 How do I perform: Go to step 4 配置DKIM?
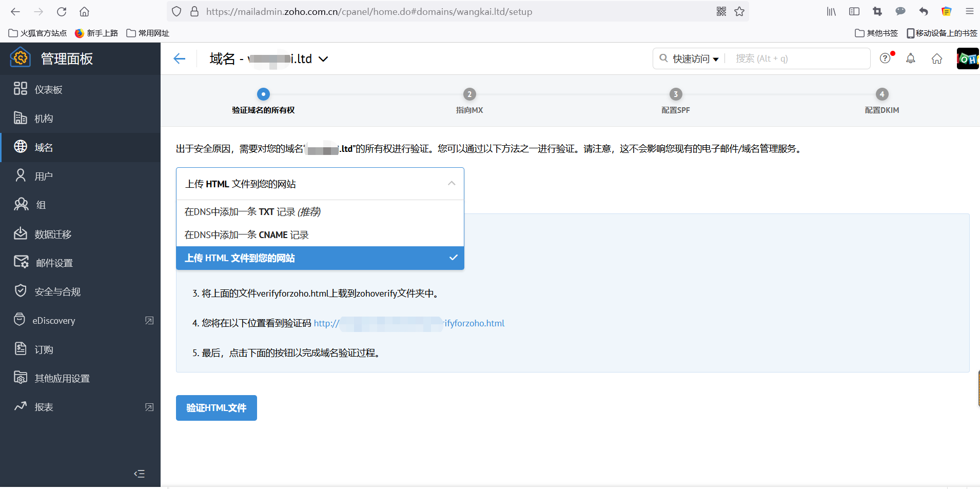[882, 101]
